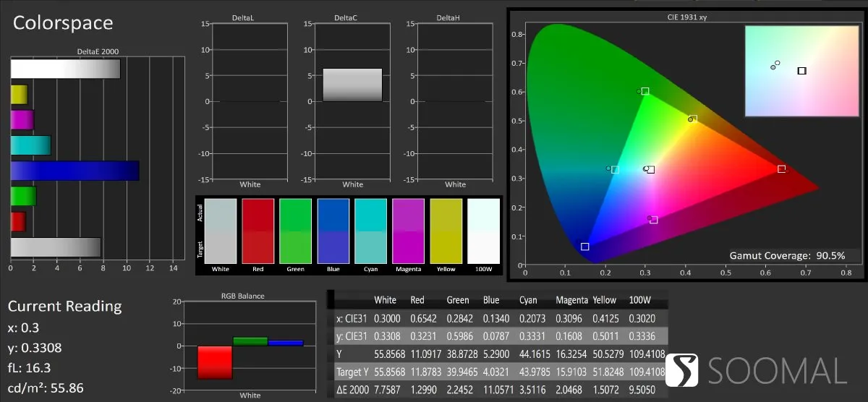Viewport: 868px width, 402px height.
Task: Select the Yellow color swatch
Action: tap(448, 231)
